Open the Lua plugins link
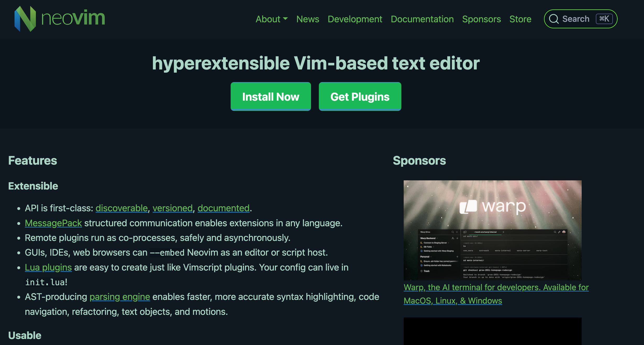This screenshot has height=345, width=644. 48,267
